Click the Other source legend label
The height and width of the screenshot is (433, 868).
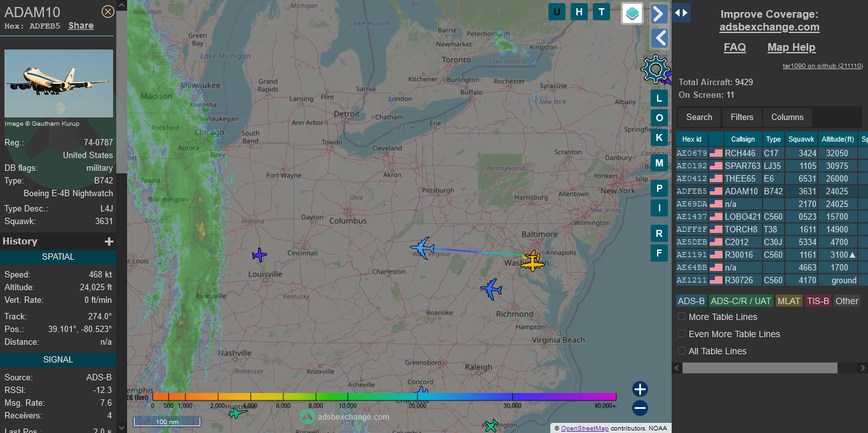click(x=846, y=301)
